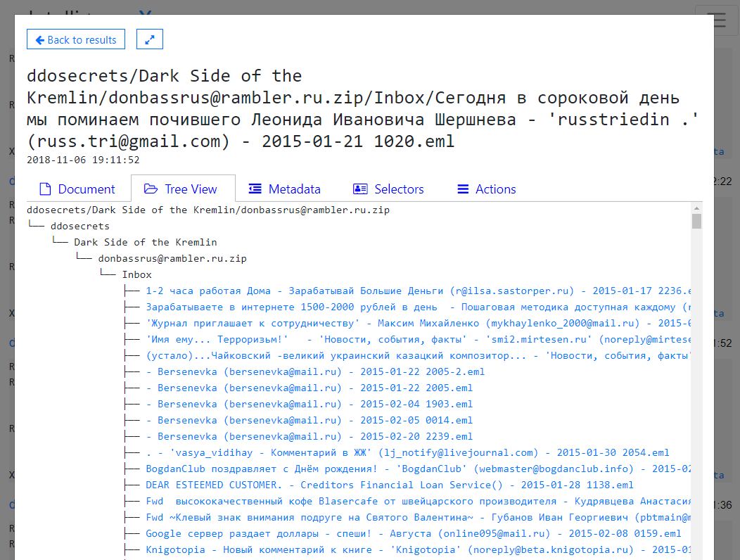Open the Metadata tab
Image resolution: width=740 pixels, height=560 pixels.
(285, 189)
